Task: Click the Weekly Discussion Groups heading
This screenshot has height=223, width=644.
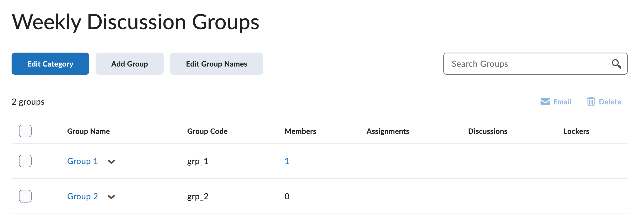Action: pyautogui.click(x=136, y=22)
